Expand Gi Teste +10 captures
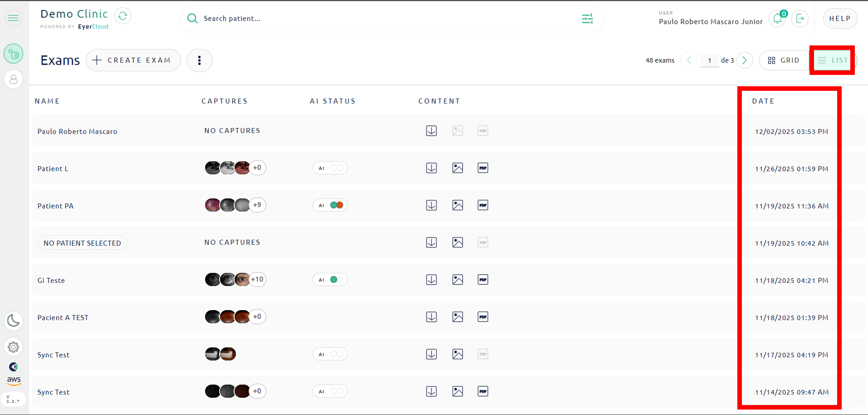Viewport: 868px width, 415px height. point(257,280)
